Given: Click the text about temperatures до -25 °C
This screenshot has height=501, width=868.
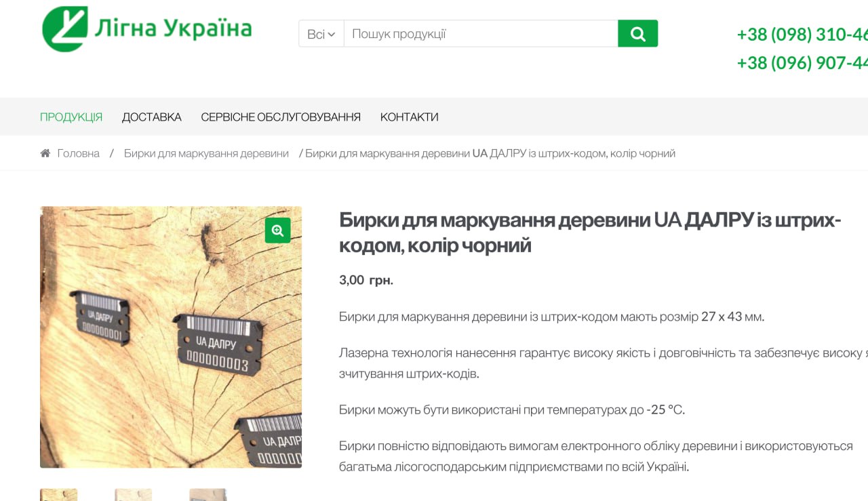Looking at the screenshot, I should click(x=512, y=410).
